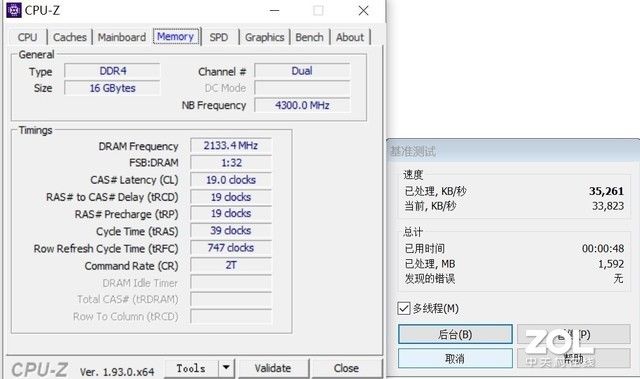The width and height of the screenshot is (640, 379).
Task: Click the NB Frequency 4300.0 MHz value
Action: (x=302, y=105)
